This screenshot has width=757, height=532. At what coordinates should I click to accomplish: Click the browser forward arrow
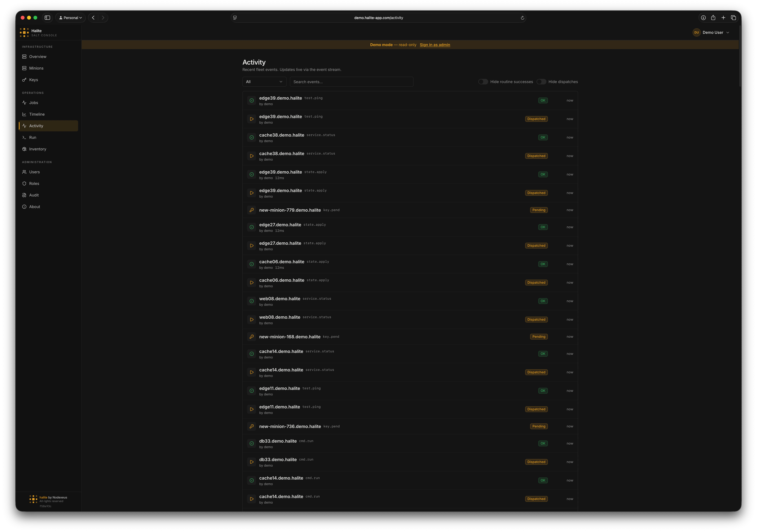point(103,18)
